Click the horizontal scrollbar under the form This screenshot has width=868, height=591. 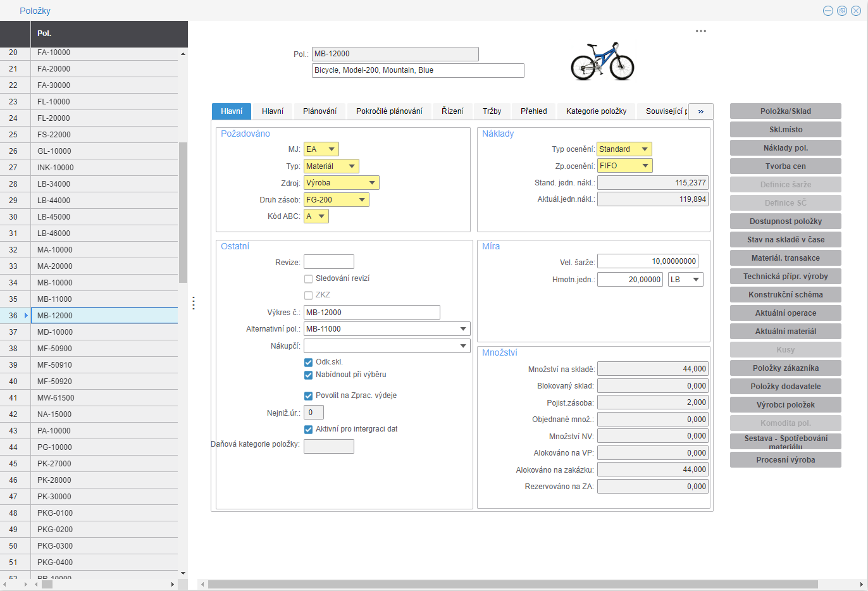pos(512,584)
